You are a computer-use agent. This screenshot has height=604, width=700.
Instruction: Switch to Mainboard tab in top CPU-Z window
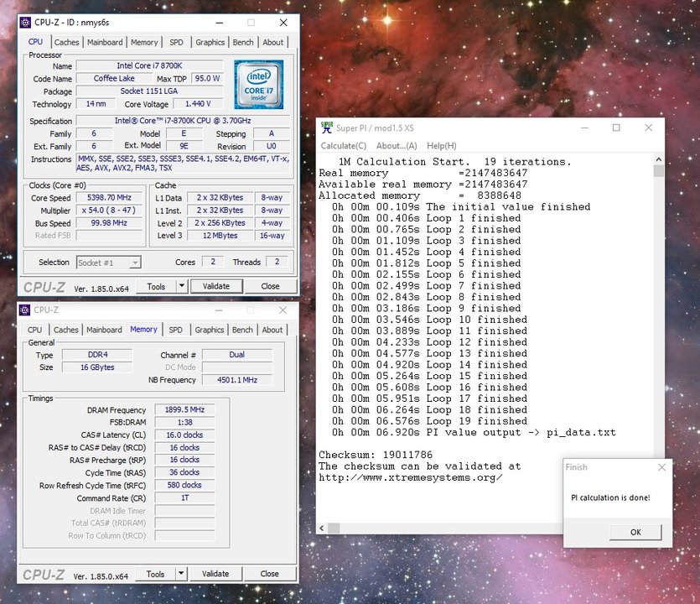coord(105,42)
